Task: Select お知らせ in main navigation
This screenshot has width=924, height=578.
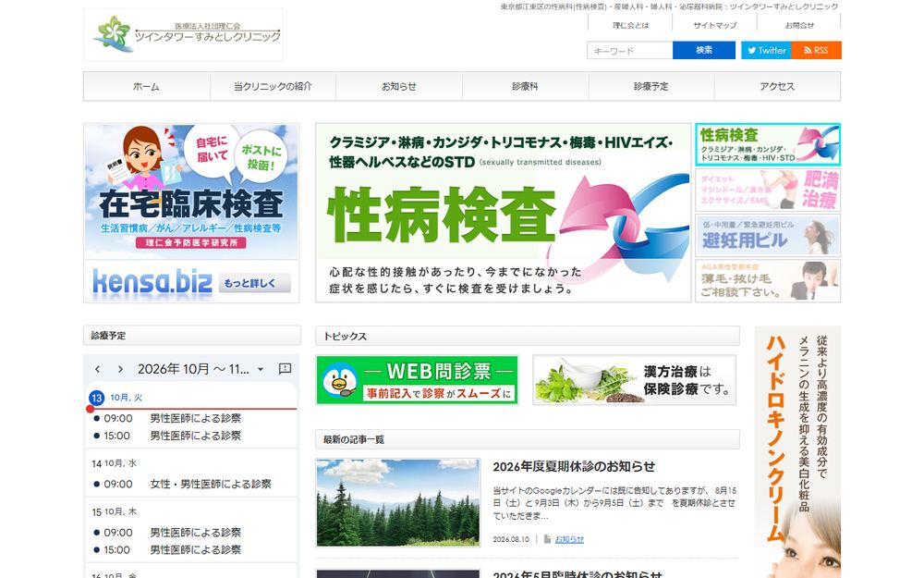Action: 399,86
